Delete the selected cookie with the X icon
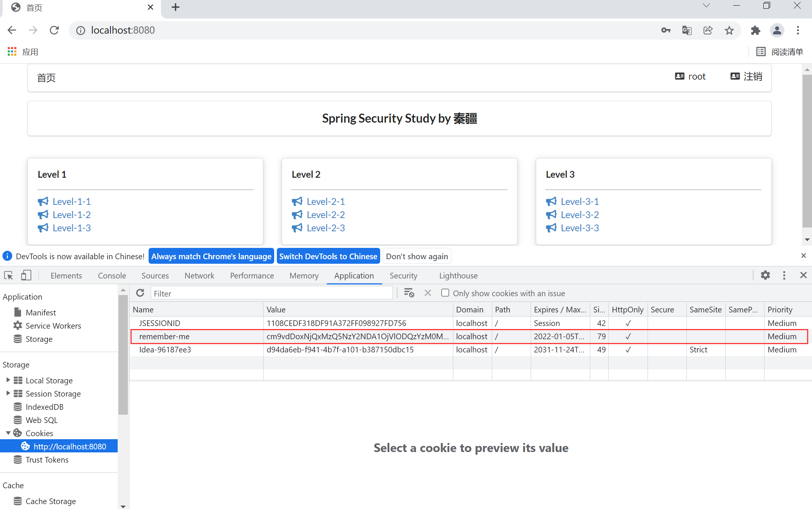Image resolution: width=812 pixels, height=509 pixels. (428, 293)
